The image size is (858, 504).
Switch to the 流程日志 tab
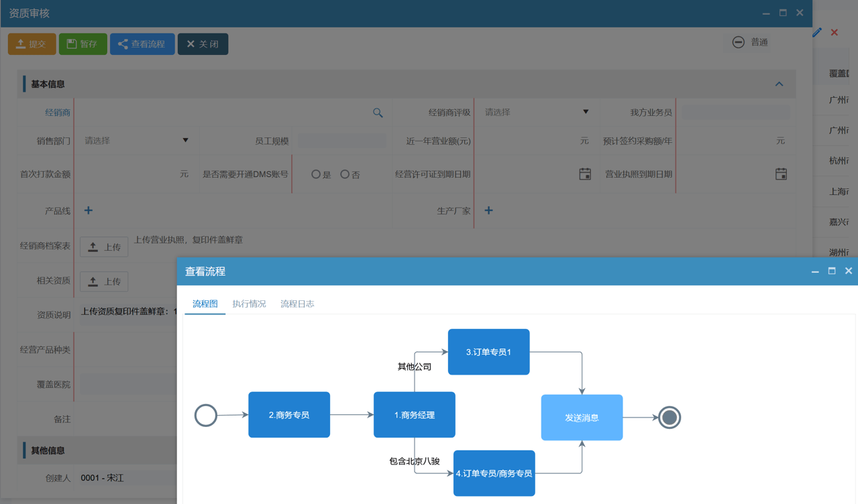(x=297, y=304)
